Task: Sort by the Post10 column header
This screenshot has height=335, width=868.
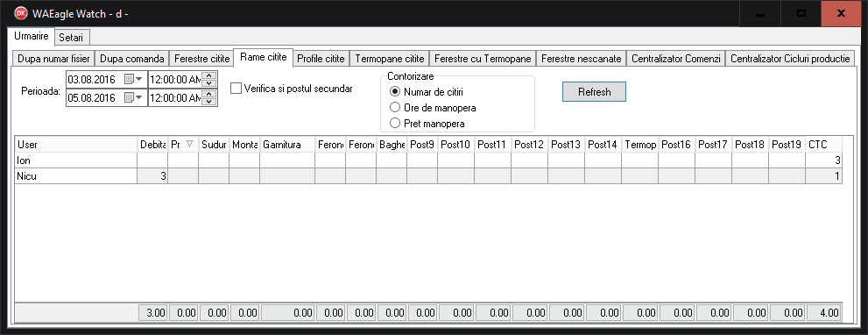Action: point(455,144)
